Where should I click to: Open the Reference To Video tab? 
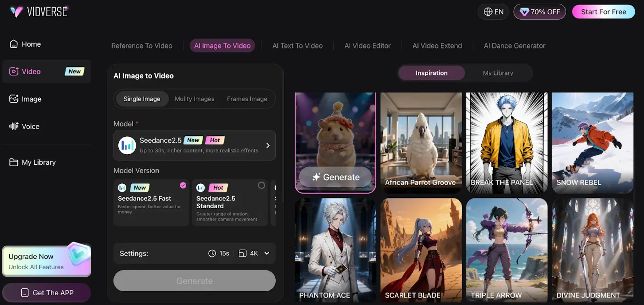point(142,46)
